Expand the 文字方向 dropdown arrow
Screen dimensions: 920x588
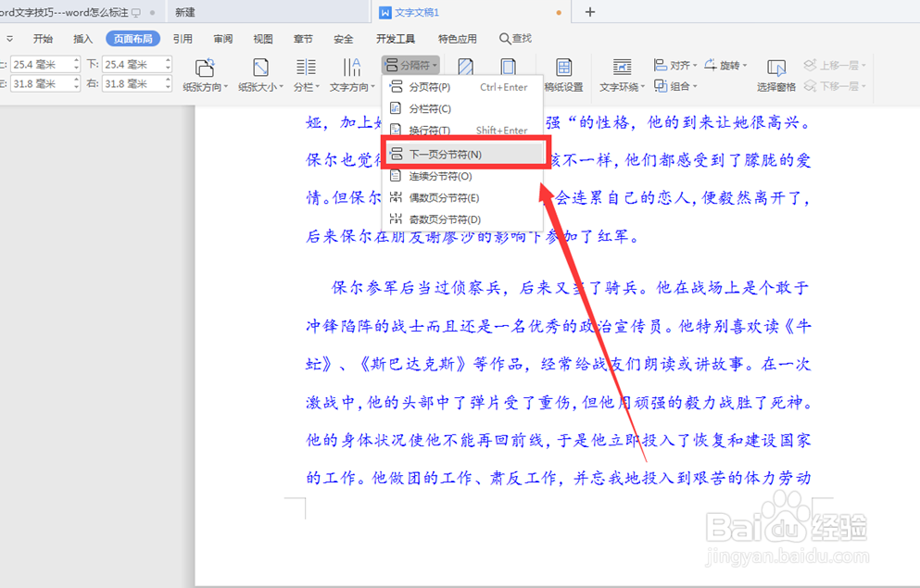click(372, 87)
